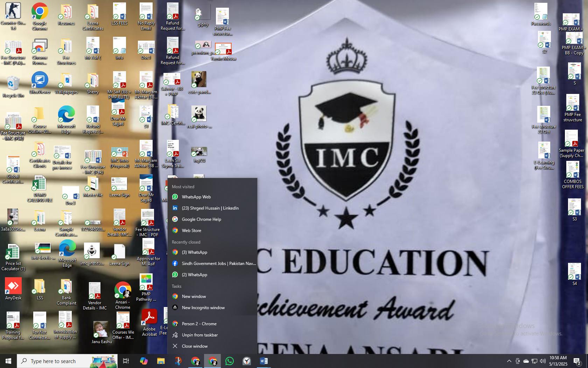Select the Passwords file at top right

click(x=541, y=14)
